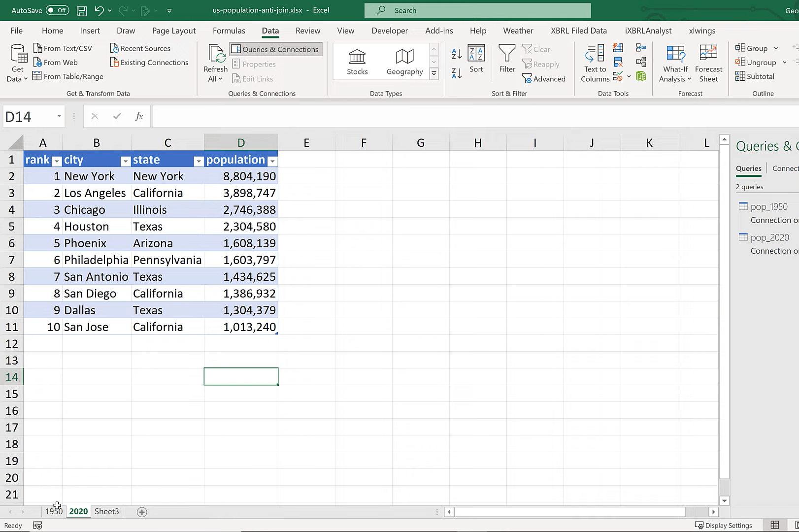Select the cell containing Philadelphia
The image size is (799, 532).
click(x=97, y=260)
